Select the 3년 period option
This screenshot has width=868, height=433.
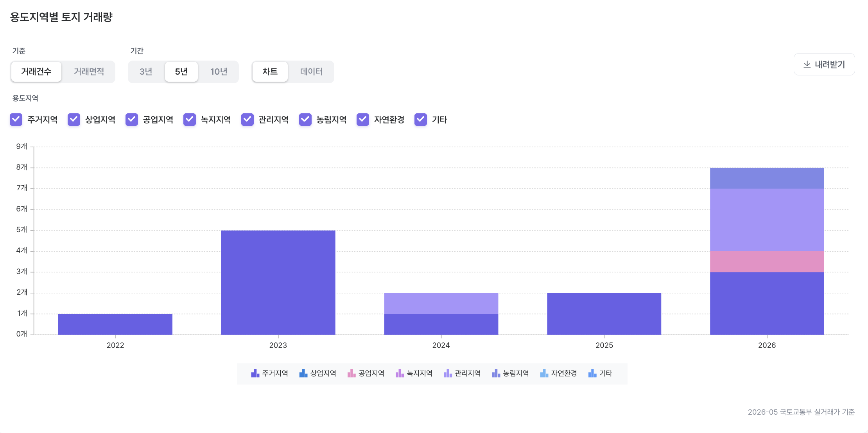146,72
